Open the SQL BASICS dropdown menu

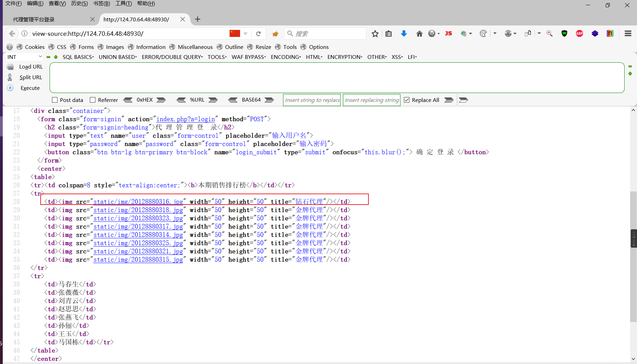78,57
